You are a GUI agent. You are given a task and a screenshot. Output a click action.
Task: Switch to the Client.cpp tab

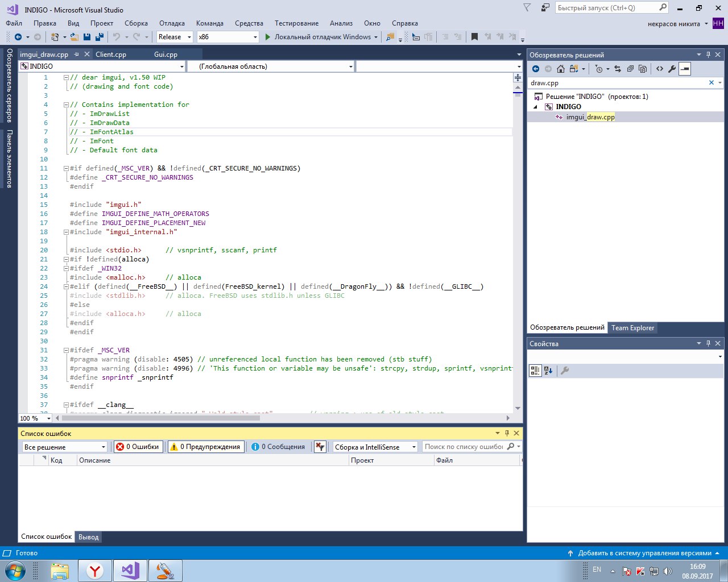tap(111, 55)
